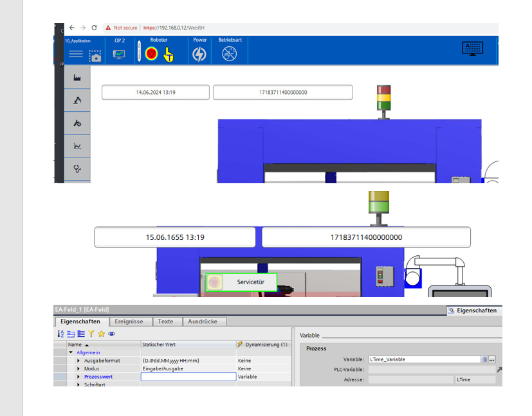Collapse the Allgemein group
Image resolution: width=532 pixels, height=416 pixels.
(x=71, y=352)
